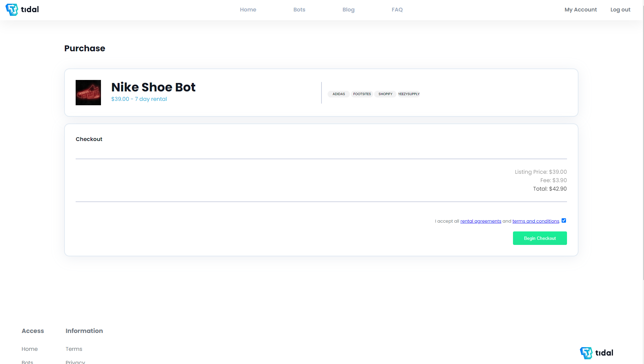Select the FOOTSITES tag
This screenshot has width=644, height=364.
pos(362,94)
